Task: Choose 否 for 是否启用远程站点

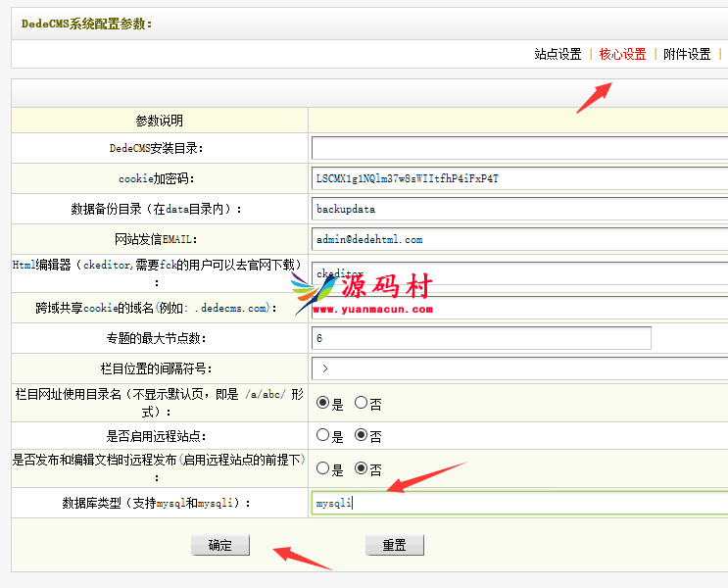Action: 361,435
